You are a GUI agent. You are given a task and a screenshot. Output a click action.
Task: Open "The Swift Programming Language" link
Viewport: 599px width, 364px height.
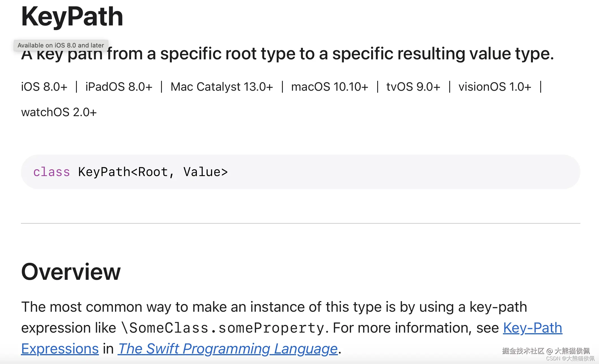point(228,349)
